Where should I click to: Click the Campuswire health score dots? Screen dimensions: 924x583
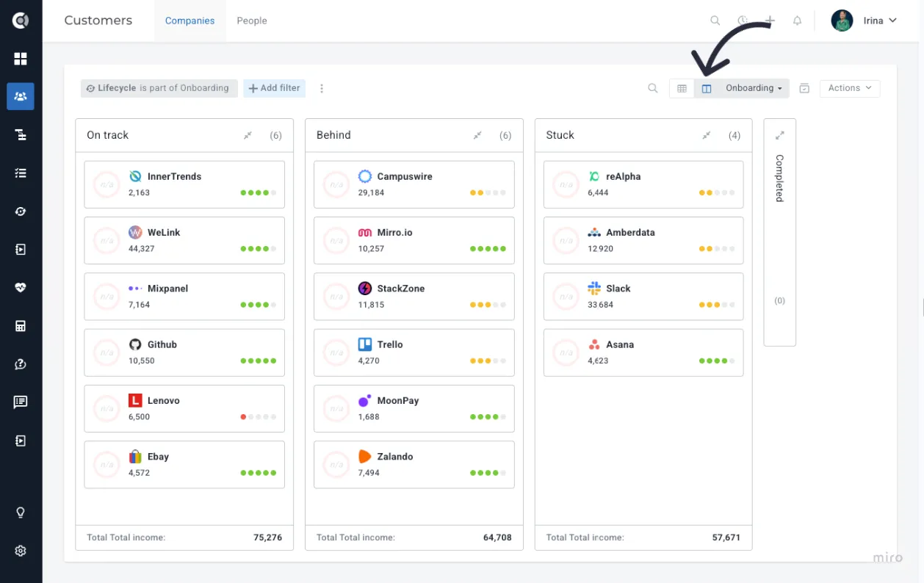(x=488, y=192)
